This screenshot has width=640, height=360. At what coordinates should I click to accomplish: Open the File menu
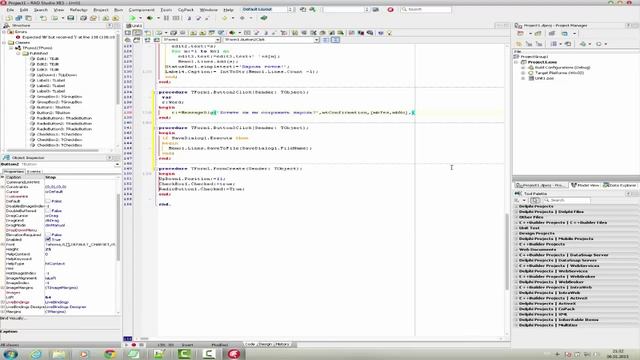click(10, 9)
